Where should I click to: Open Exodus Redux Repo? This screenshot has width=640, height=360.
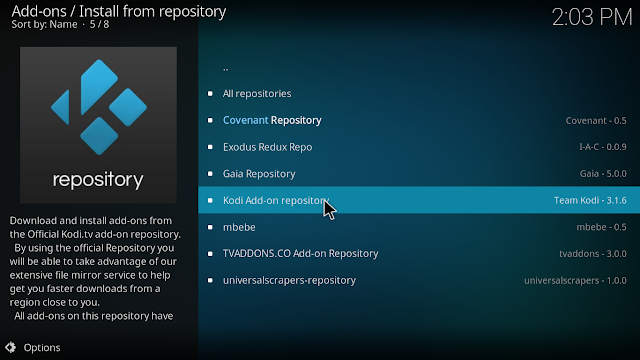point(419,147)
